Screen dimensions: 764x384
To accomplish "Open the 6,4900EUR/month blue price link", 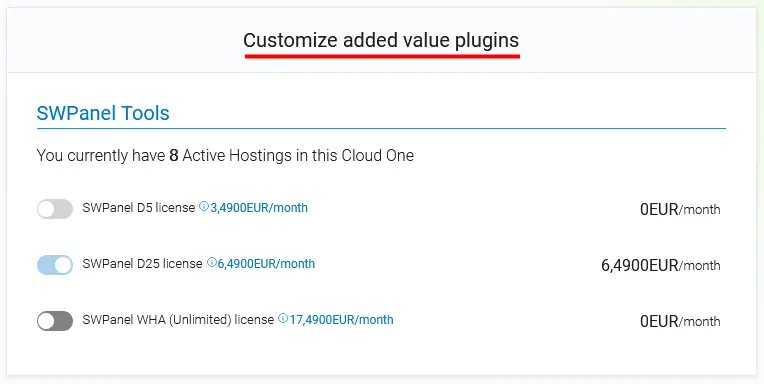I will pyautogui.click(x=266, y=264).
